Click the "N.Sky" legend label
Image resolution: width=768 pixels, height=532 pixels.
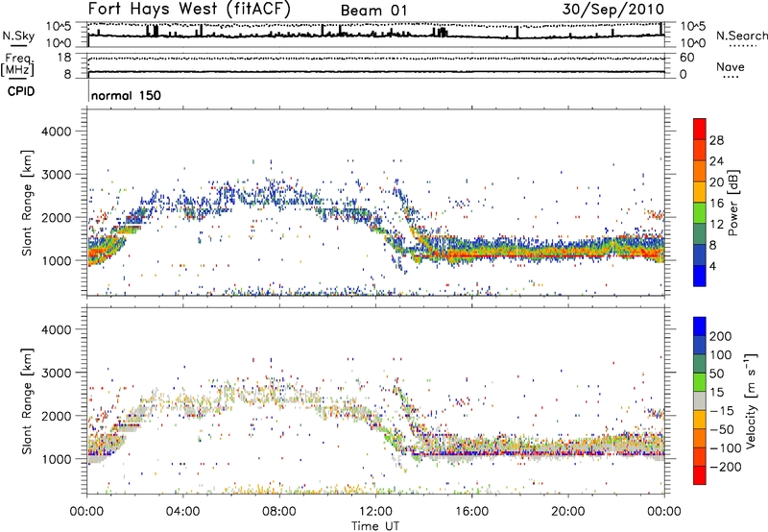[18, 36]
